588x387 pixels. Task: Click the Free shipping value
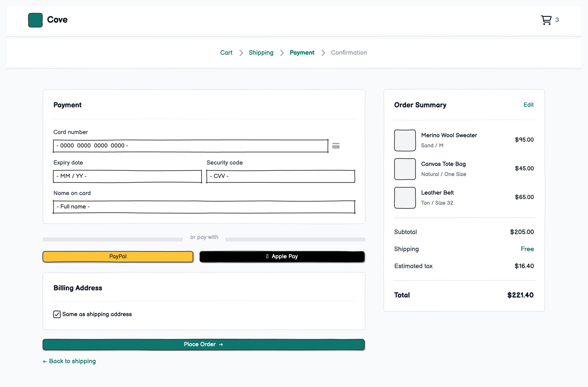coord(527,249)
